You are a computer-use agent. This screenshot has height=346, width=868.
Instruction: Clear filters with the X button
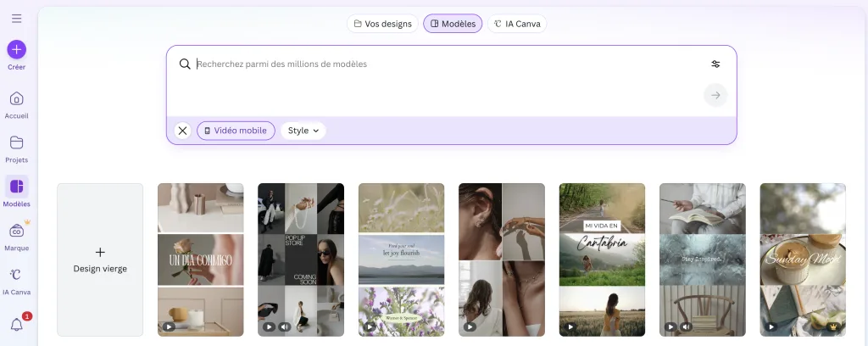point(183,131)
